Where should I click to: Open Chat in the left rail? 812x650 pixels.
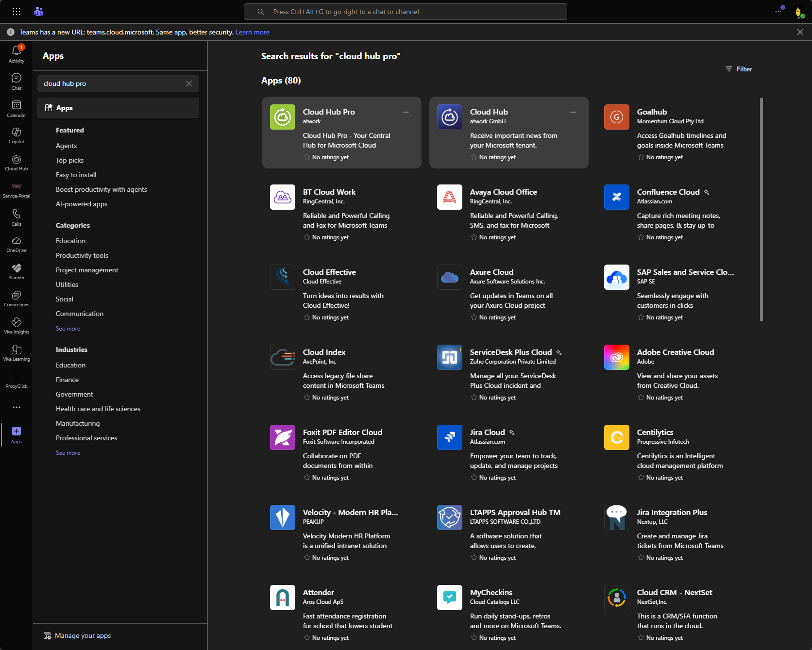coord(17,82)
